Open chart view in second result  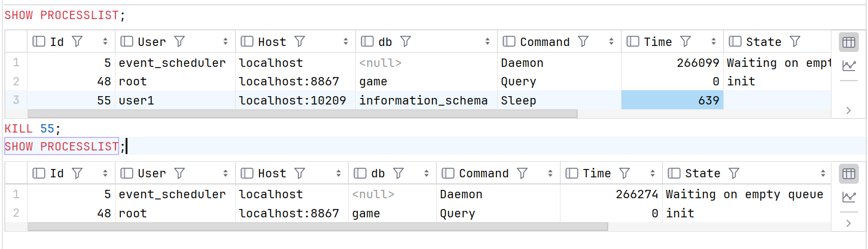(848, 197)
